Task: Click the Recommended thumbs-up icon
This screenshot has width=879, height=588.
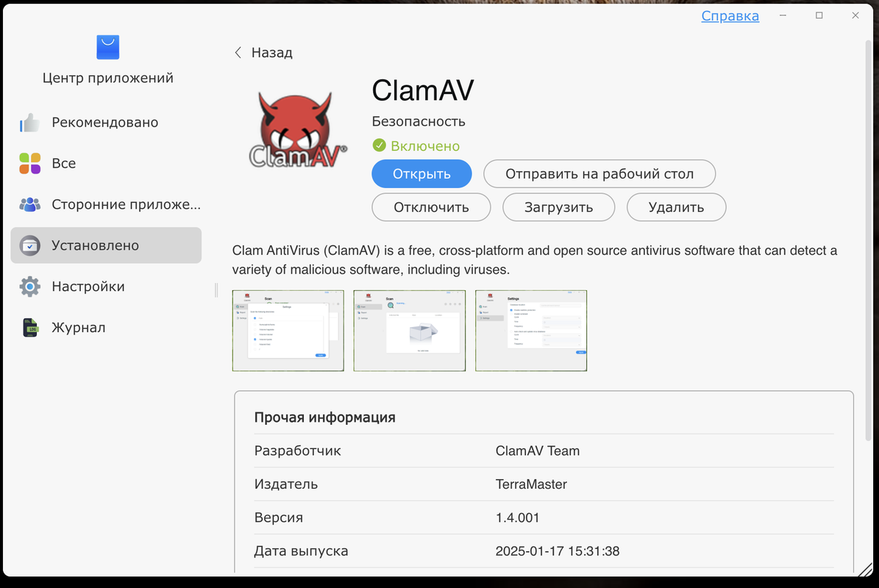Action: pos(29,123)
